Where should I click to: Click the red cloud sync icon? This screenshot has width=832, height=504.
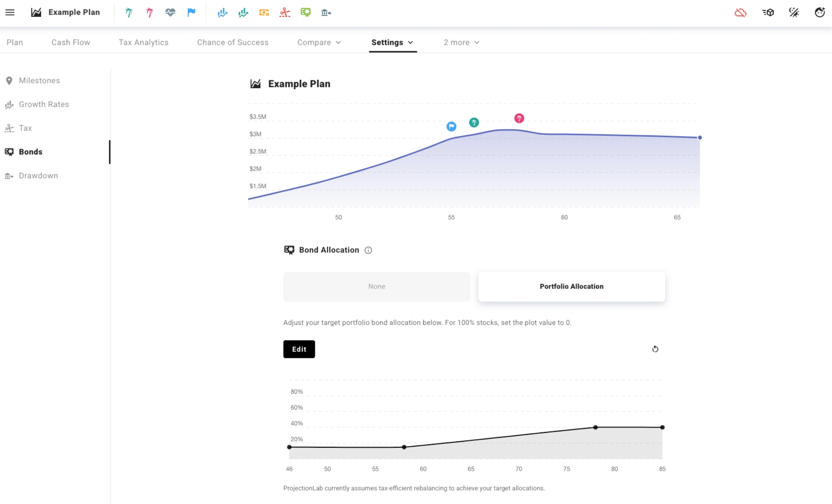tap(740, 12)
